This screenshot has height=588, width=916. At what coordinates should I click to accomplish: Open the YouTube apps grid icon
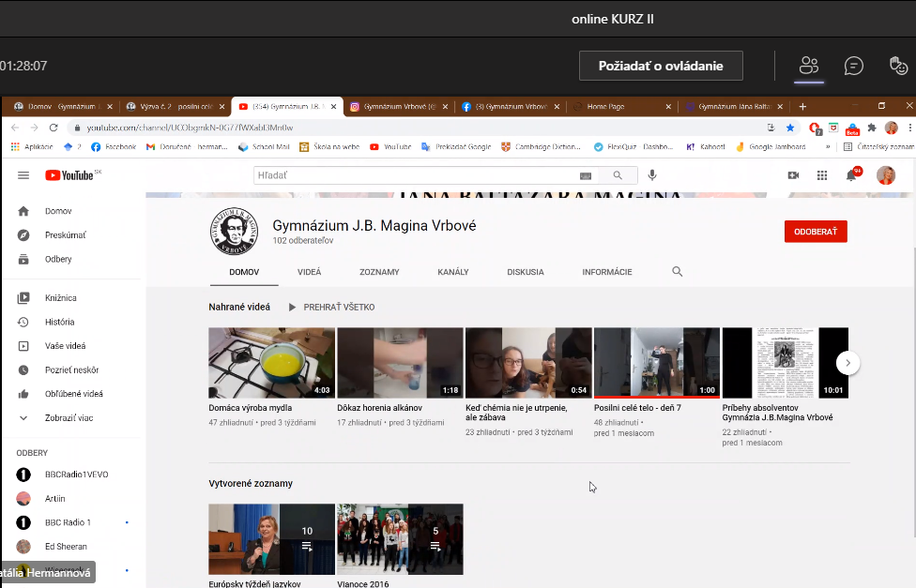[x=822, y=175]
